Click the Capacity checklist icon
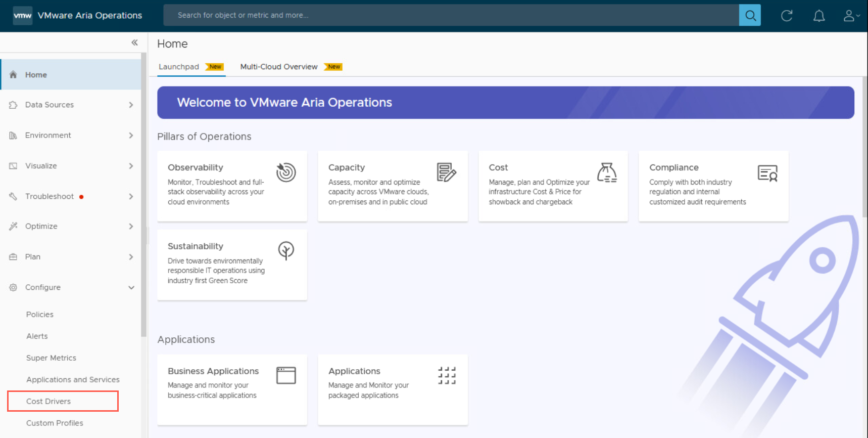The width and height of the screenshot is (868, 438). 446,172
